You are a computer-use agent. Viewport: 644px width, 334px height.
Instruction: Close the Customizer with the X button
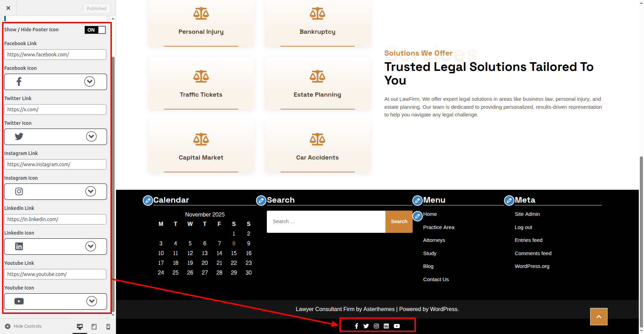click(8, 8)
